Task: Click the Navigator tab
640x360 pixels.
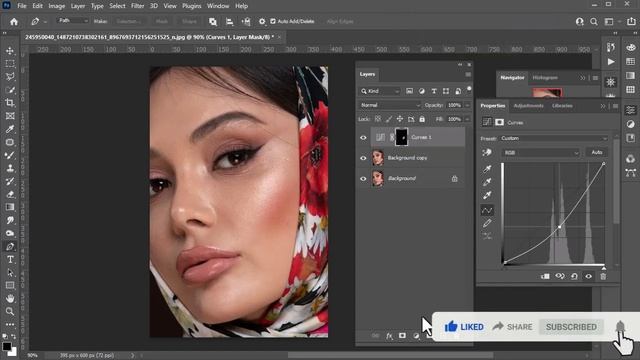Action: [512, 78]
